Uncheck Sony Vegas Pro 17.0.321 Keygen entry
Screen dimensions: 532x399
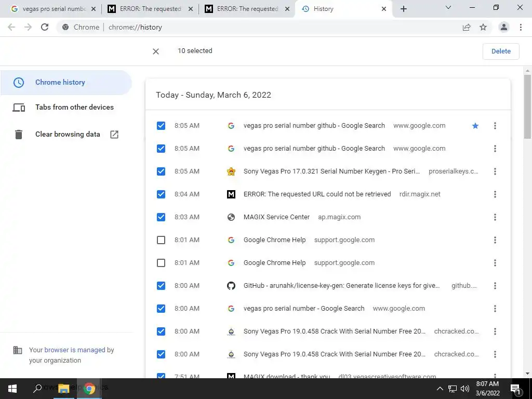pyautogui.click(x=161, y=171)
